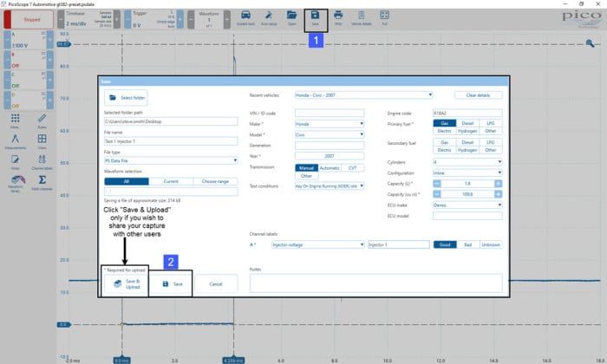Open the Recent vehicles dropdown
The height and width of the screenshot is (364, 607).
pyautogui.click(x=363, y=95)
